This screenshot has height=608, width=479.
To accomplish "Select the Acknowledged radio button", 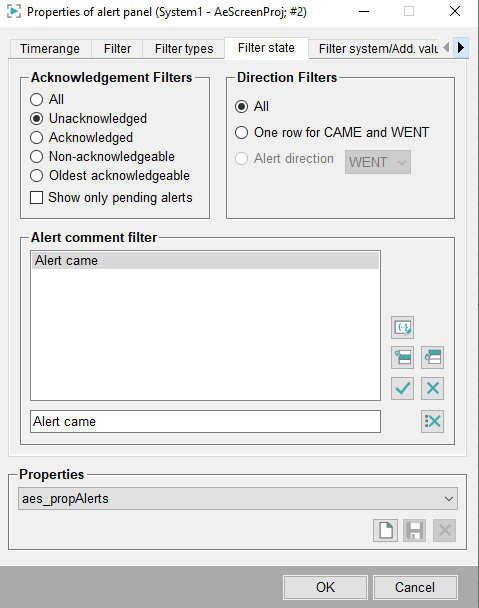I will tap(36, 138).
